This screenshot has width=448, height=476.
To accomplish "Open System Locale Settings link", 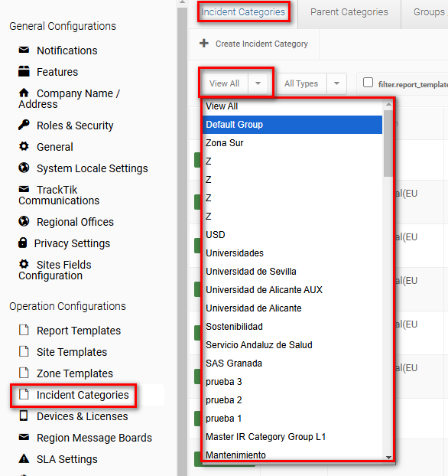I will tap(93, 168).
